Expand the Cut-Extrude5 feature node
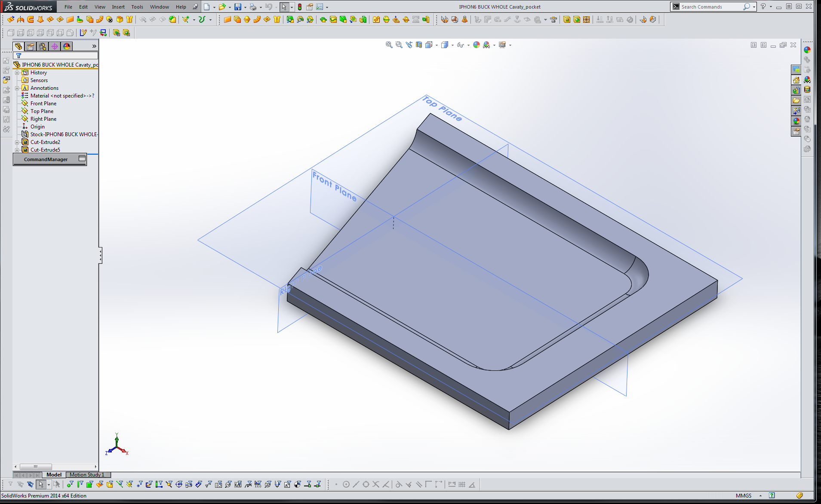 [17, 150]
